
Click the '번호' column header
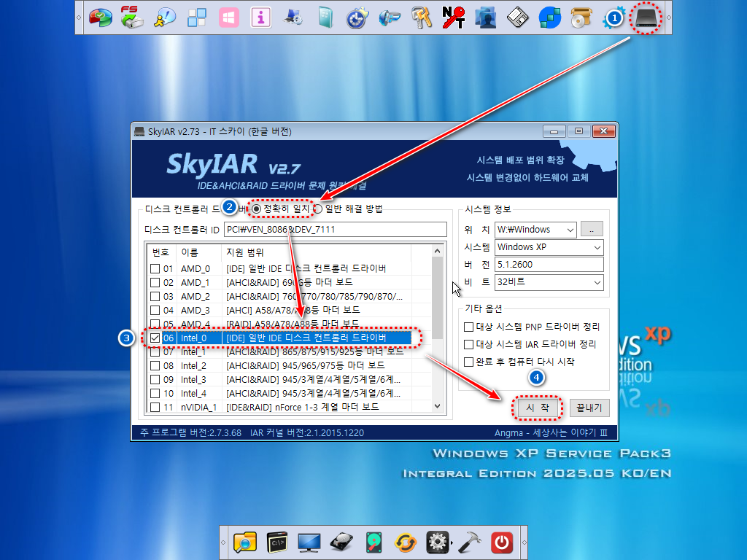click(161, 252)
